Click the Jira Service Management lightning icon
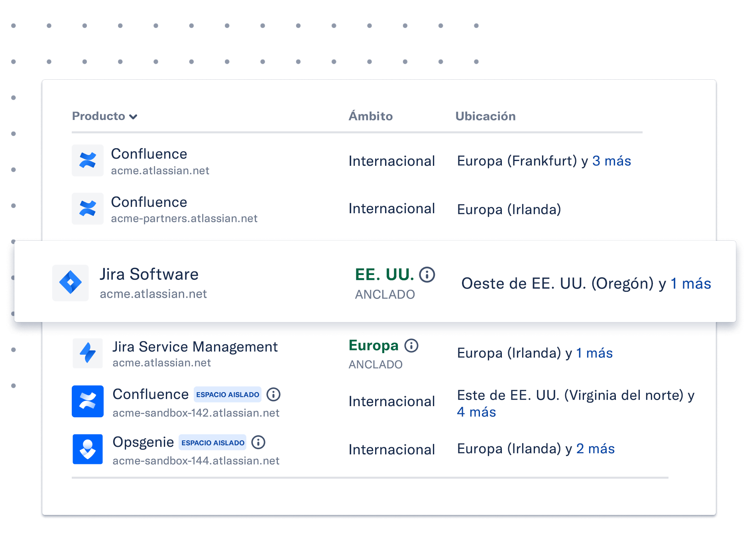Image resolution: width=751 pixels, height=560 pixels. tap(88, 353)
